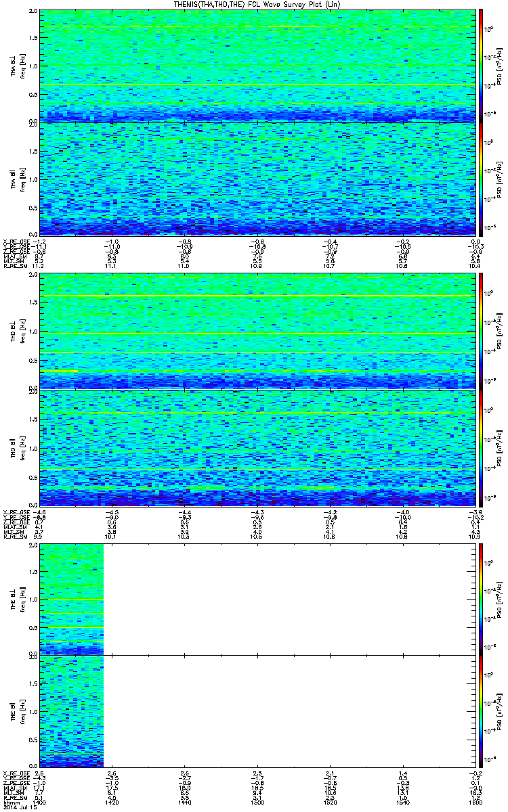This screenshot has height=812, width=508.
Task: Click the X_RE_GSE row label under THA panels
Action: 16,242
